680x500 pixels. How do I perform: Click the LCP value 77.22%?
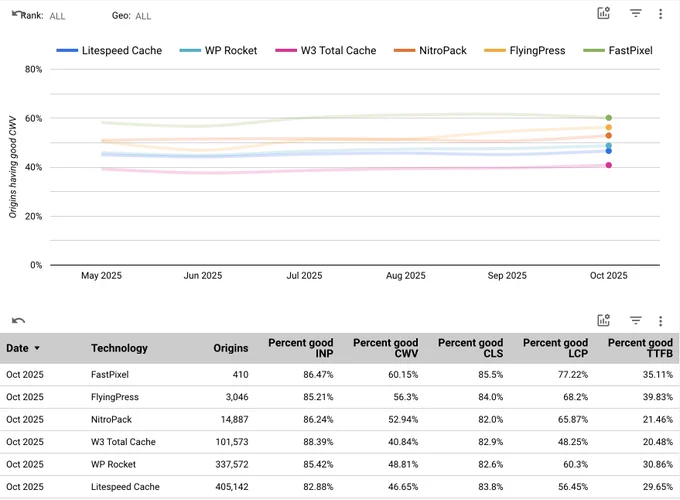573,375
